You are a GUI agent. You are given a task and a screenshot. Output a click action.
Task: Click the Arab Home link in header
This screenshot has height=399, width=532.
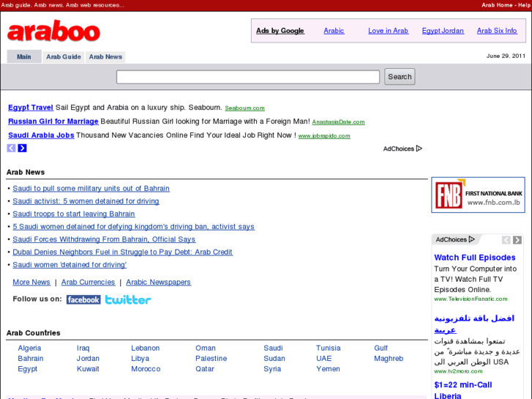[x=497, y=5]
